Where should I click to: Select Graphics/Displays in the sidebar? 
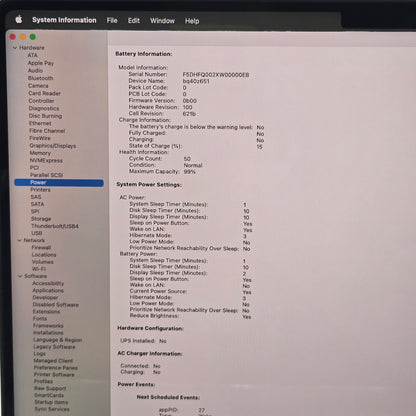[x=53, y=146]
